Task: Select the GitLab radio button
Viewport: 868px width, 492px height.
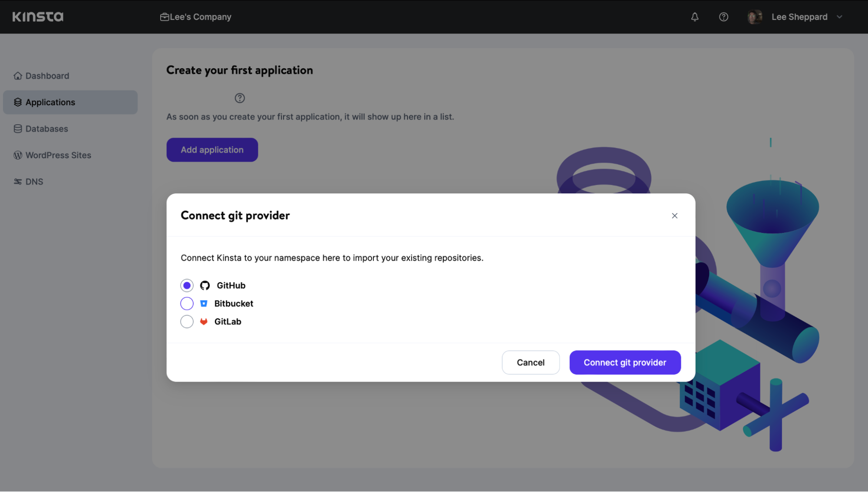Action: pyautogui.click(x=187, y=322)
